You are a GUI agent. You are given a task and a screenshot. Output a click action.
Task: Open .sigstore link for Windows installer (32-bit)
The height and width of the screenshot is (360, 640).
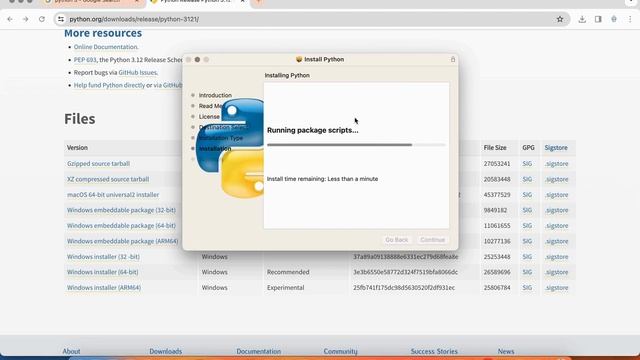556,257
